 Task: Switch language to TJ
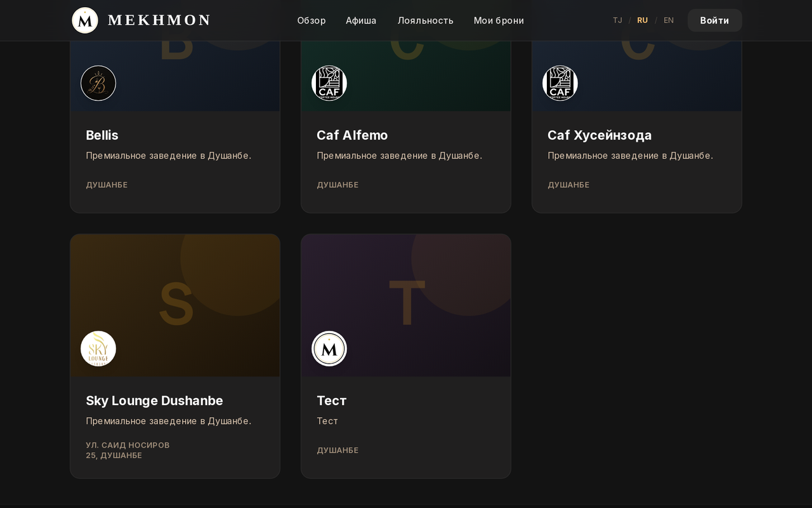(617, 20)
